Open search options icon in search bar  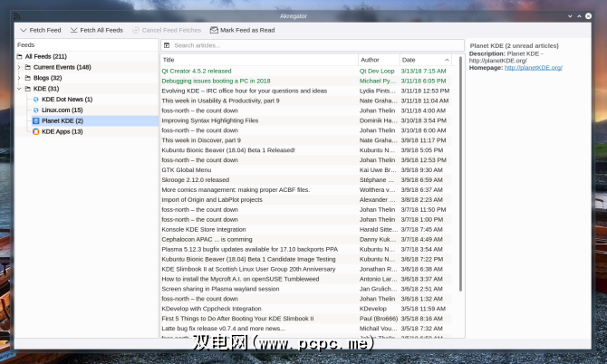tap(167, 45)
